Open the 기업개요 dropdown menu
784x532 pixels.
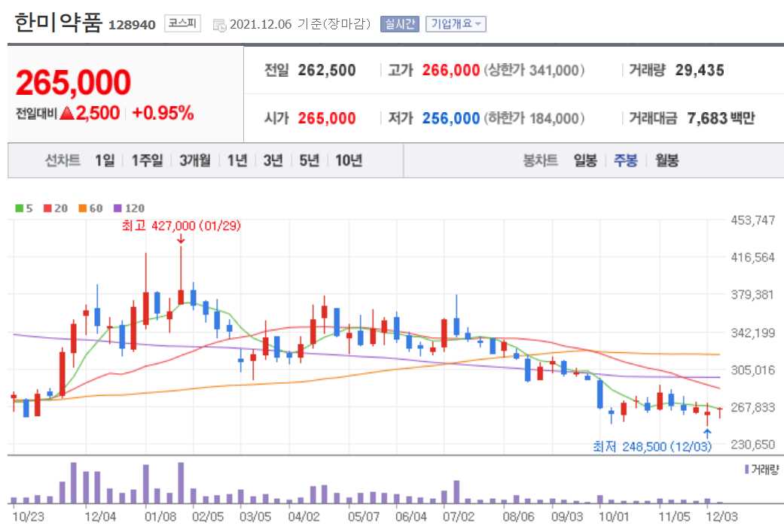pyautogui.click(x=456, y=23)
